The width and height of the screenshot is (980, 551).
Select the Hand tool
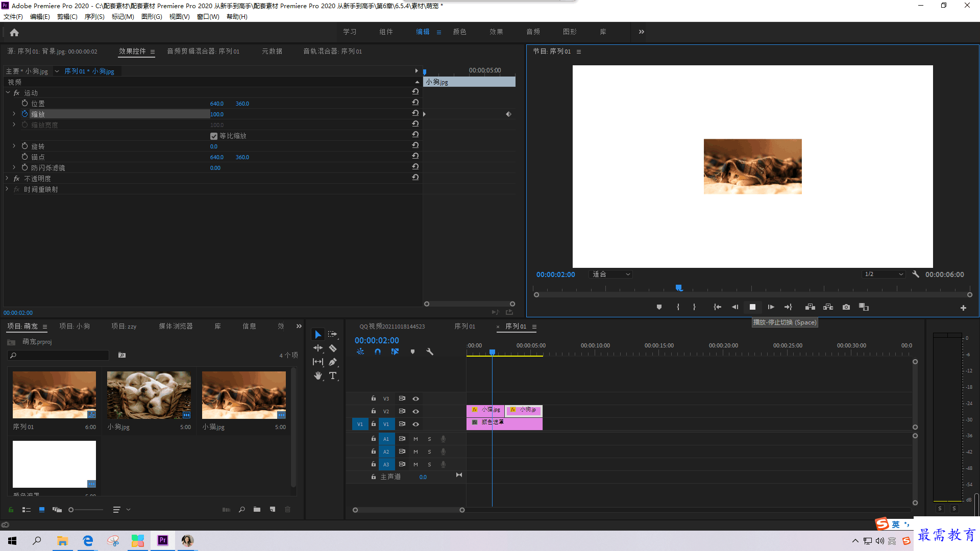[318, 375]
